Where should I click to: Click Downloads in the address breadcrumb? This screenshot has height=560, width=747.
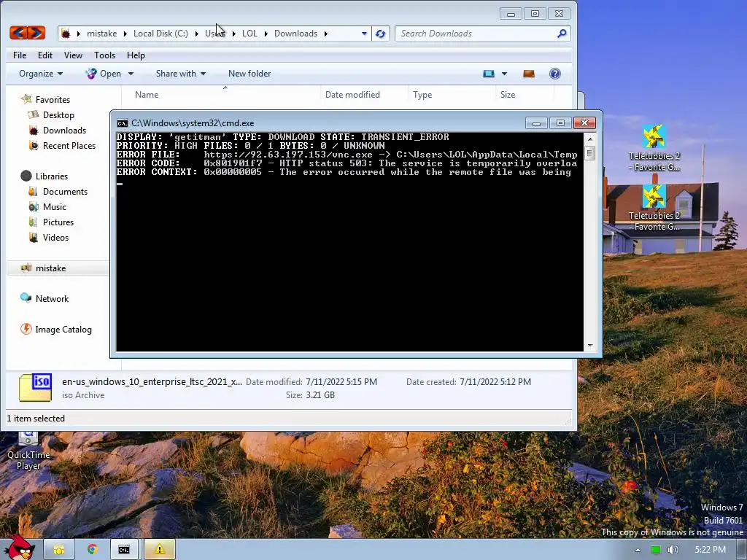pyautogui.click(x=295, y=34)
